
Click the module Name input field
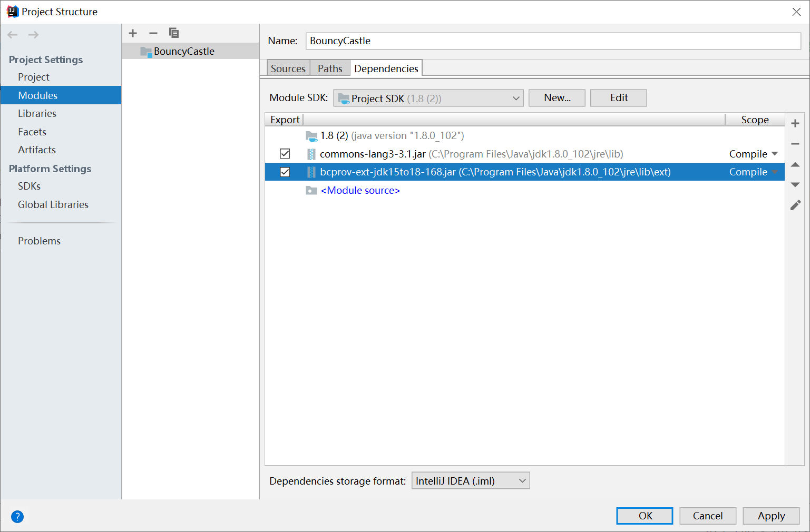(x=553, y=41)
